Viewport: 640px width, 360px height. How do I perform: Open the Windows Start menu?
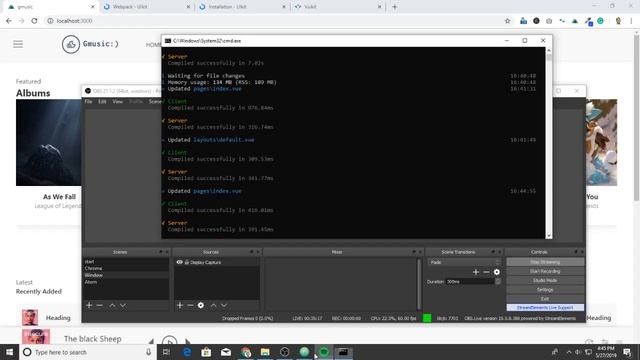[9, 352]
